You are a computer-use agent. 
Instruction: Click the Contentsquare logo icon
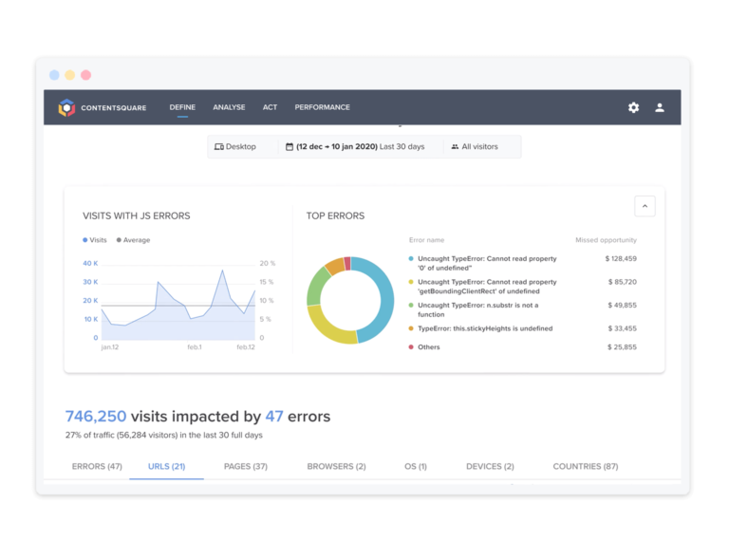[66, 108]
